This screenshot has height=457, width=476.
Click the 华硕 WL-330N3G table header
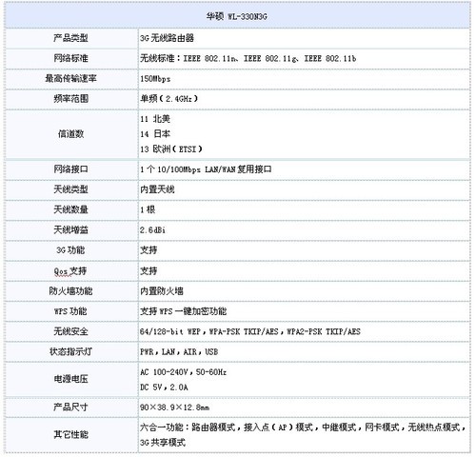tap(237, 16)
